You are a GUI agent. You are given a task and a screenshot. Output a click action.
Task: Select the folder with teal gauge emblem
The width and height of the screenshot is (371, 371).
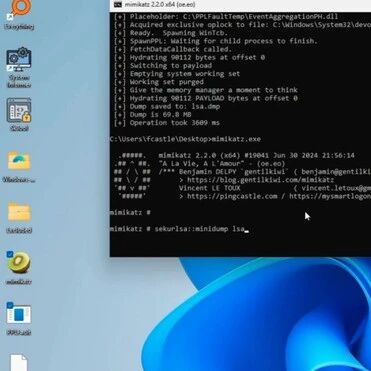[x=19, y=161]
